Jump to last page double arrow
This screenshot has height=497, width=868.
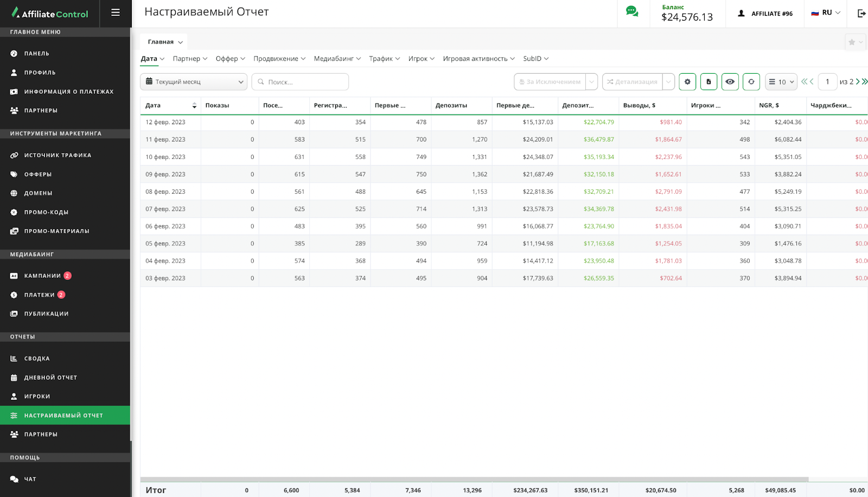coord(865,82)
